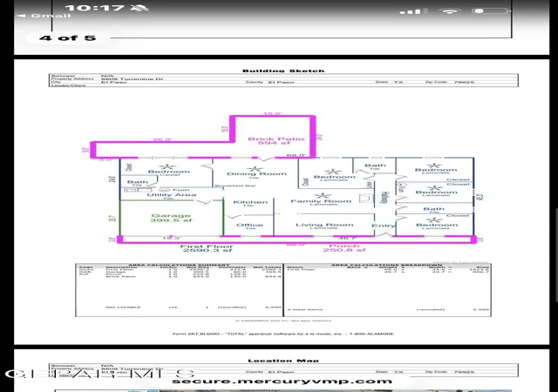
Task: Tap the Gmail back link
Action: [44, 16]
